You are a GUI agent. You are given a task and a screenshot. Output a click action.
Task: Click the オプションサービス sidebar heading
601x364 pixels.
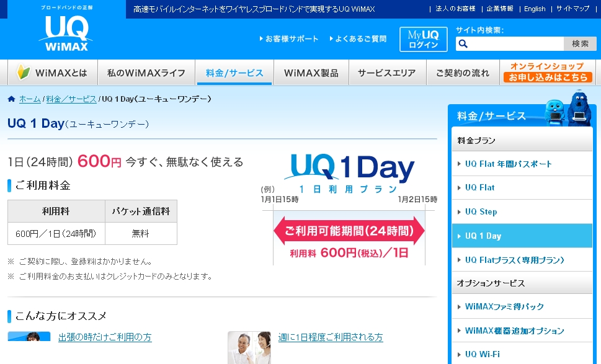coord(522,283)
